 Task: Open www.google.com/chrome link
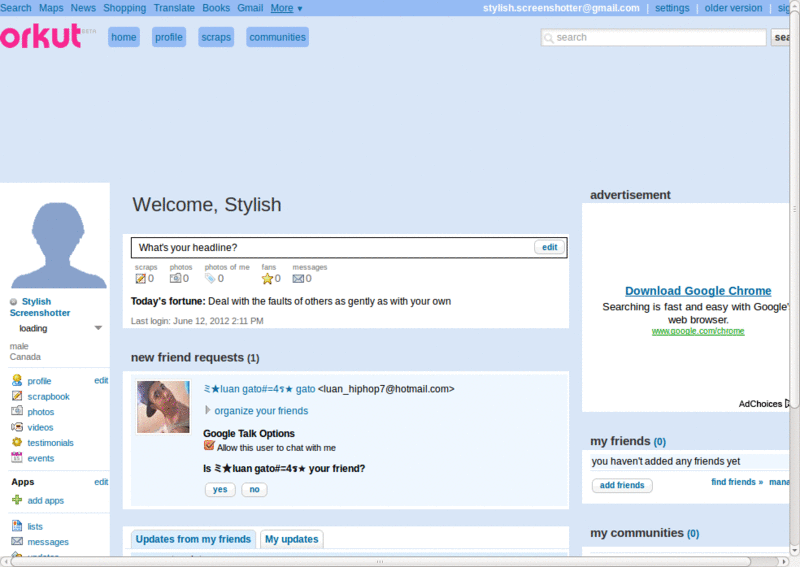click(698, 331)
